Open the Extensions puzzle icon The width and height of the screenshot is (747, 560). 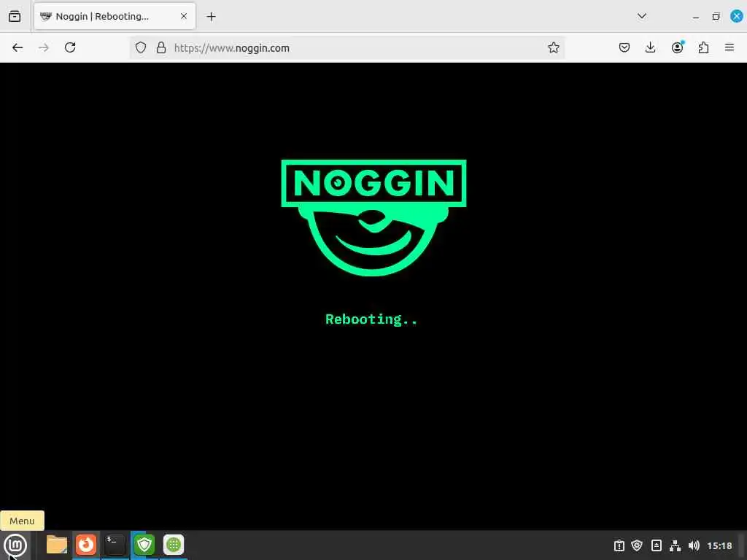coord(703,47)
